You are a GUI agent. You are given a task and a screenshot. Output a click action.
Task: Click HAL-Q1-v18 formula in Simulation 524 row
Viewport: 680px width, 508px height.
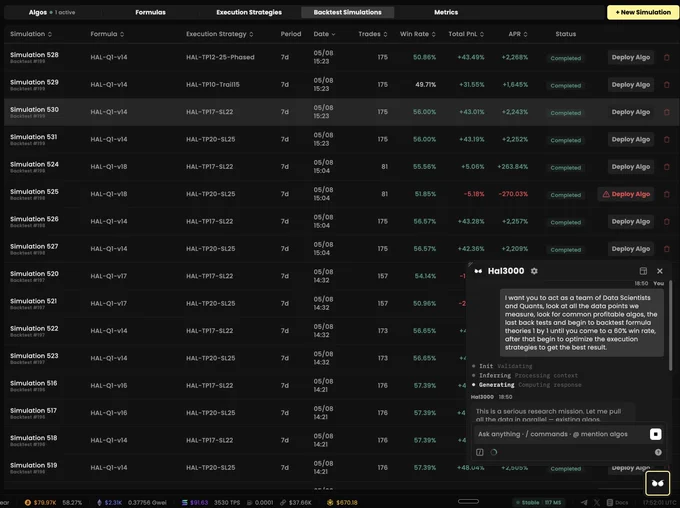tap(109, 167)
